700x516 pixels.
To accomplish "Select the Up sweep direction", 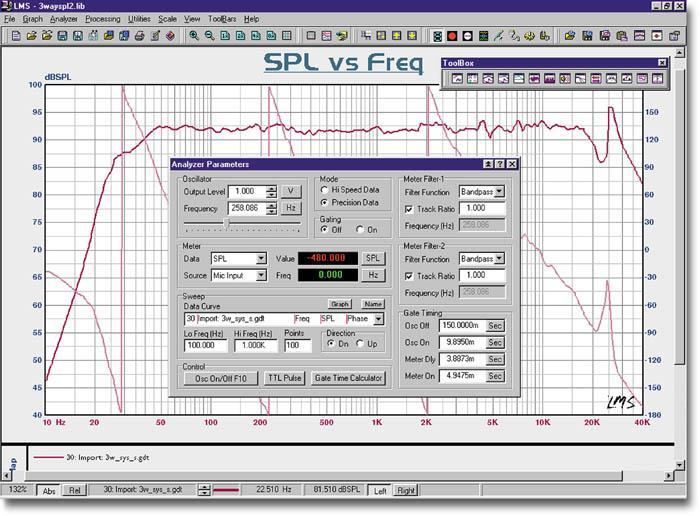I will tap(360, 344).
